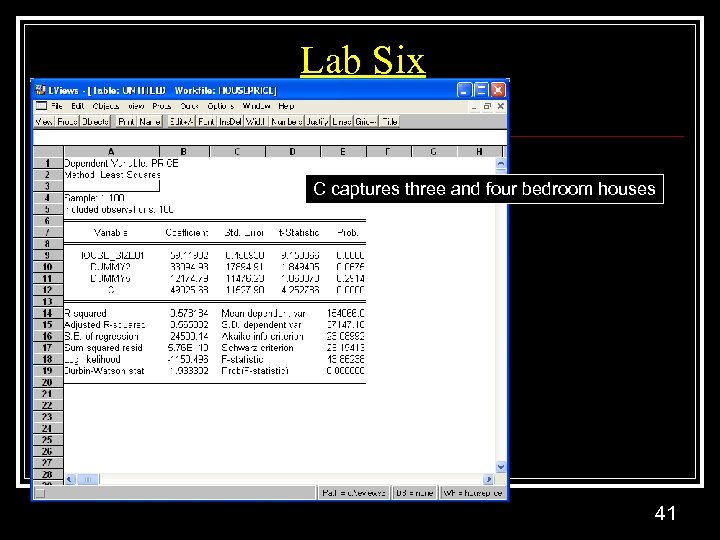Select row 20 header
Screen dimensions: 720x540
[x=48, y=382]
